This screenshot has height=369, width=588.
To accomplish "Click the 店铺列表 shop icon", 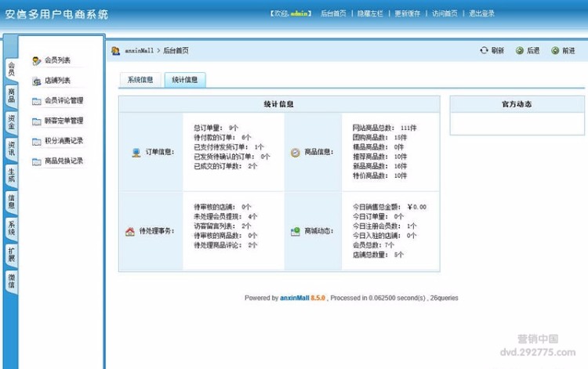I will coord(36,81).
